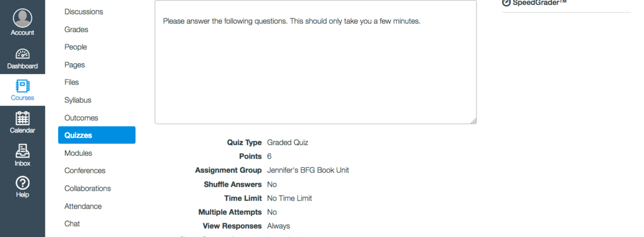Click the Help question mark icon
The image size is (644, 237).
[22, 183]
